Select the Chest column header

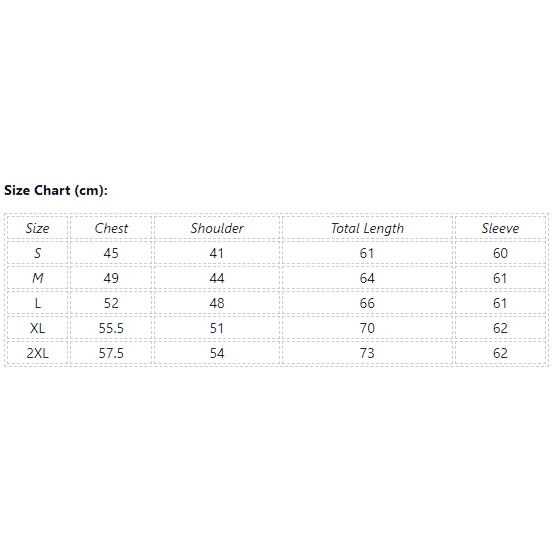coord(111,228)
